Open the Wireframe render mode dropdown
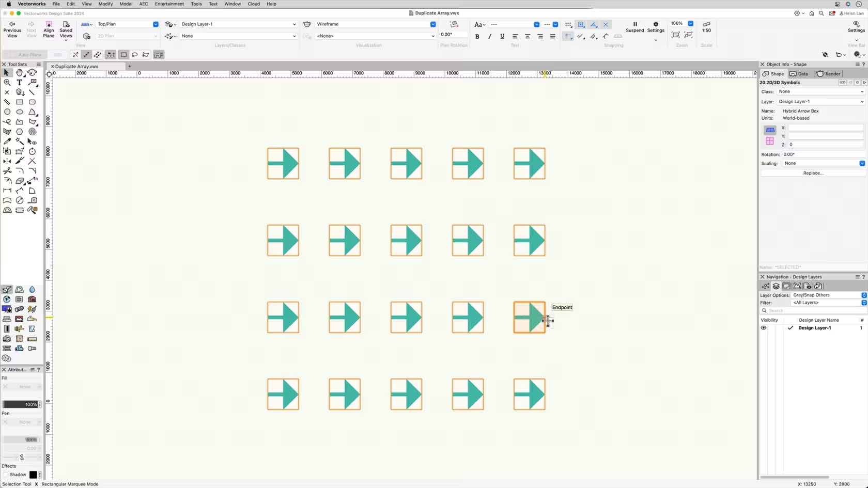This screenshot has width=868, height=488. (376, 24)
